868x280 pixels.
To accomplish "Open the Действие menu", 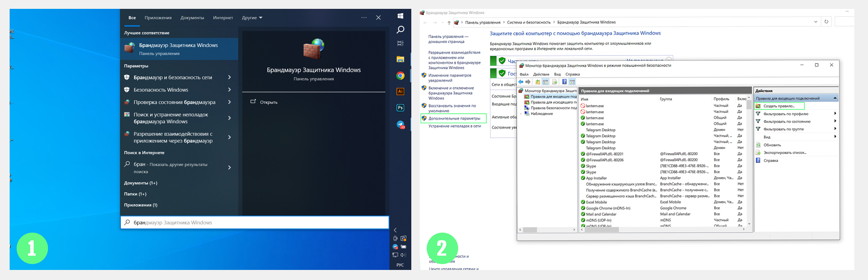I will pos(541,74).
